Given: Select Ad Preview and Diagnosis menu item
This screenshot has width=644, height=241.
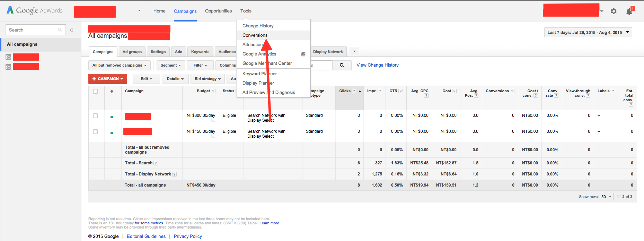Looking at the screenshot, I should (x=274, y=93).
